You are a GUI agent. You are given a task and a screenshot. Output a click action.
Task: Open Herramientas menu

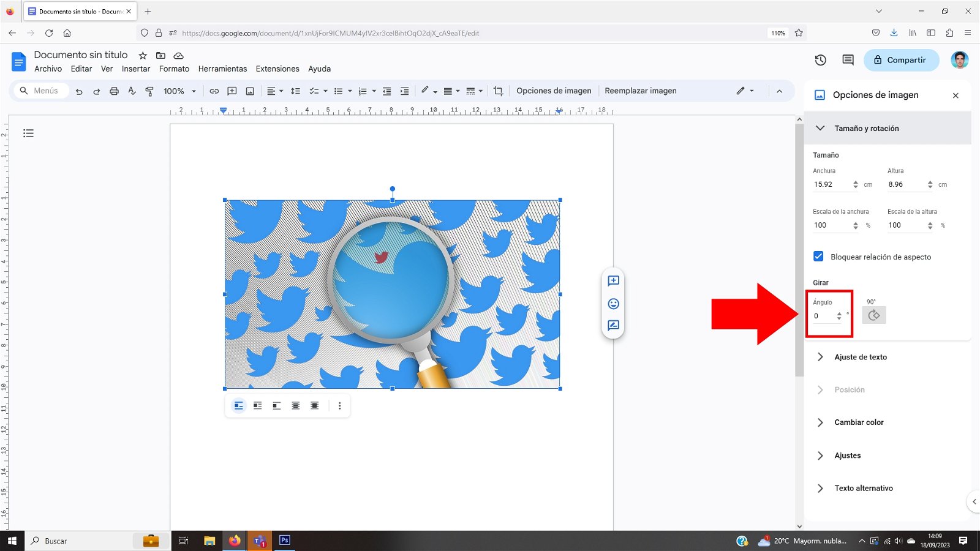pyautogui.click(x=222, y=69)
